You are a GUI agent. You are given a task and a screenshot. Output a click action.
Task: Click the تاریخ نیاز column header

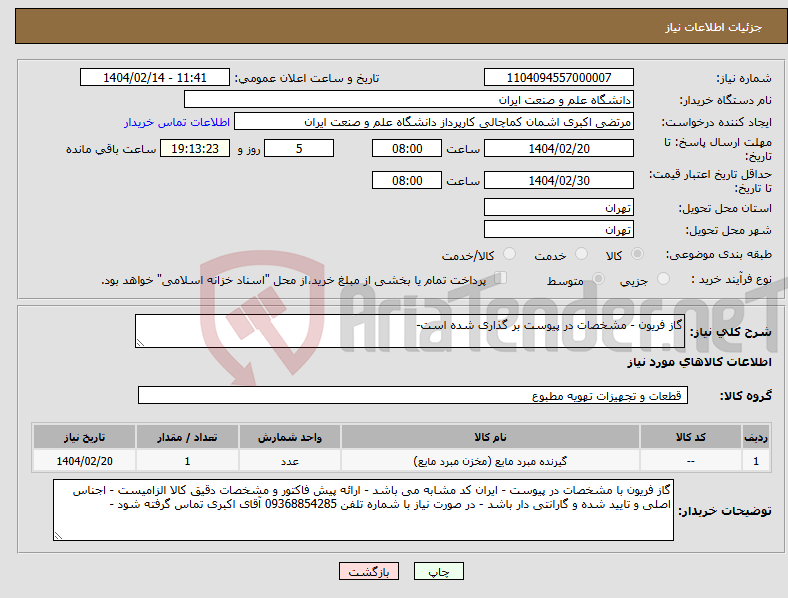[84, 437]
